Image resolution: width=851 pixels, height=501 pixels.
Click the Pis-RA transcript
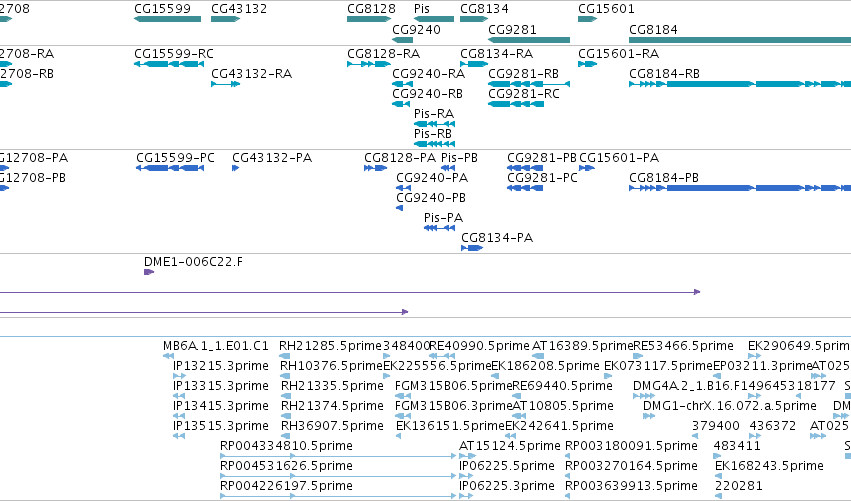(434, 124)
